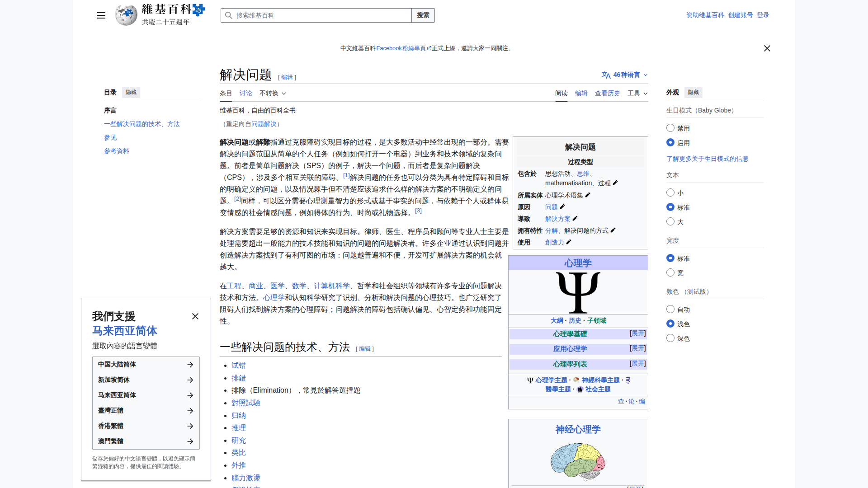Click edit pencil beside 創造力
The image size is (868, 488).
569,242
